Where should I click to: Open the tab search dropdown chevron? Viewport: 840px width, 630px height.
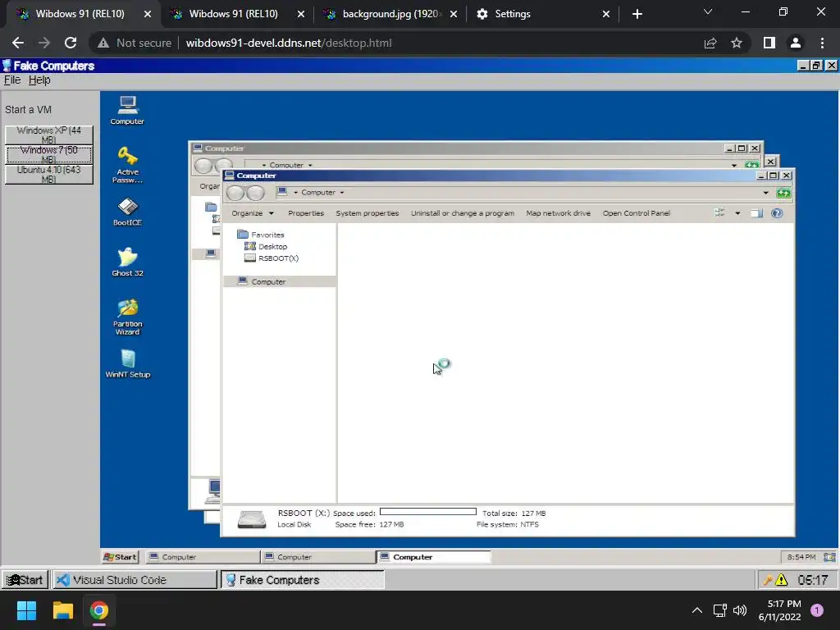coord(708,11)
